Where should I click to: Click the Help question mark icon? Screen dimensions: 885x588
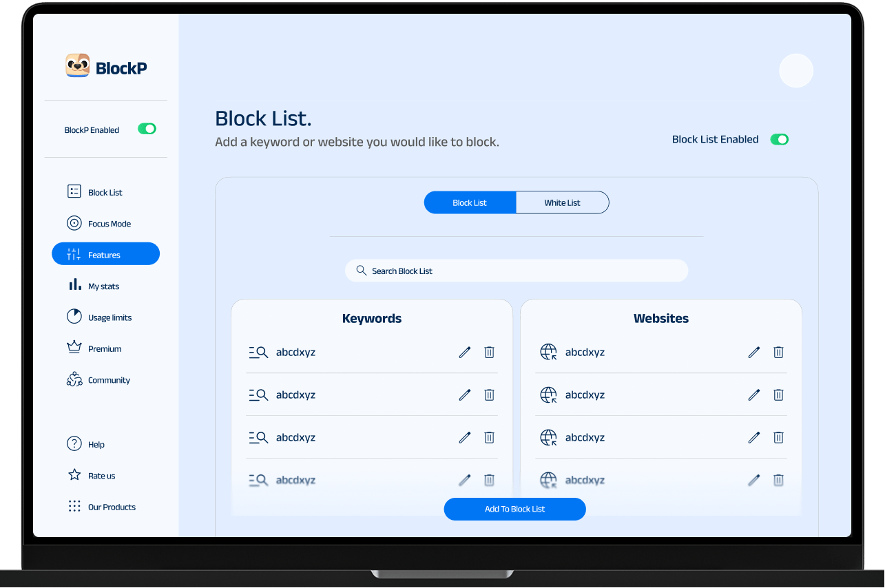point(74,444)
